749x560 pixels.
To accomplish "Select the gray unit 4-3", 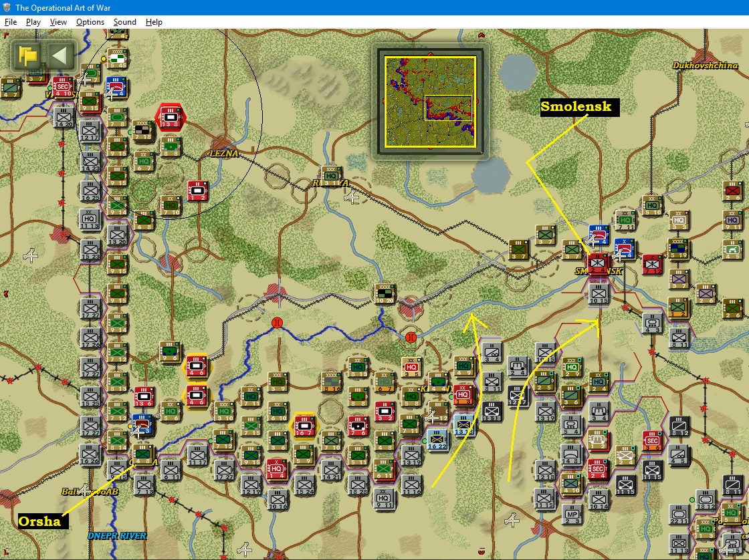I will 653,323.
